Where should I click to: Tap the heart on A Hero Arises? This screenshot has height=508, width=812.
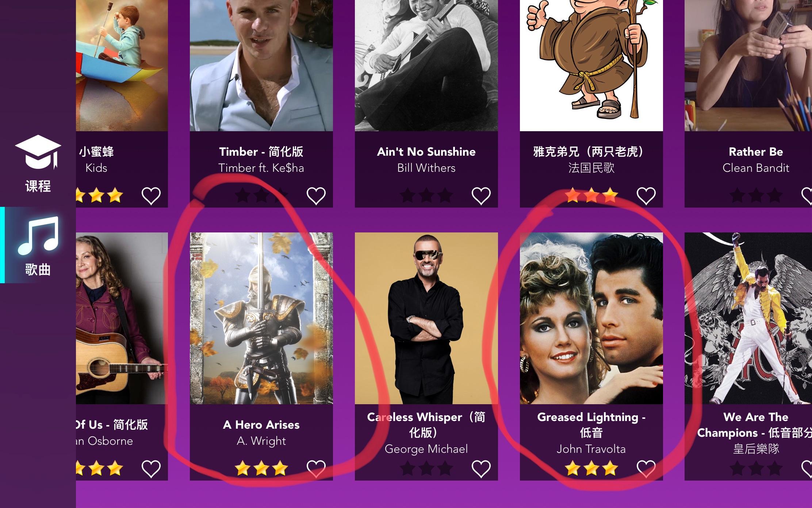click(316, 469)
